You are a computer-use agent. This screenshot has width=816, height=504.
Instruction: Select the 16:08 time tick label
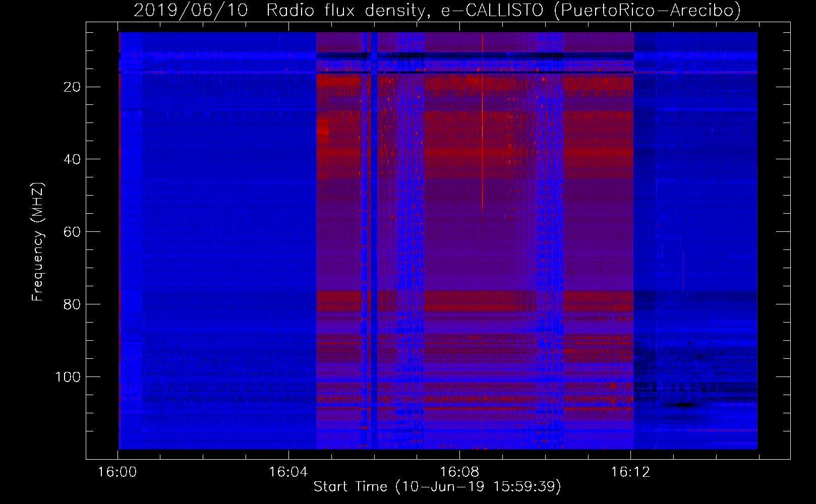tap(459, 472)
